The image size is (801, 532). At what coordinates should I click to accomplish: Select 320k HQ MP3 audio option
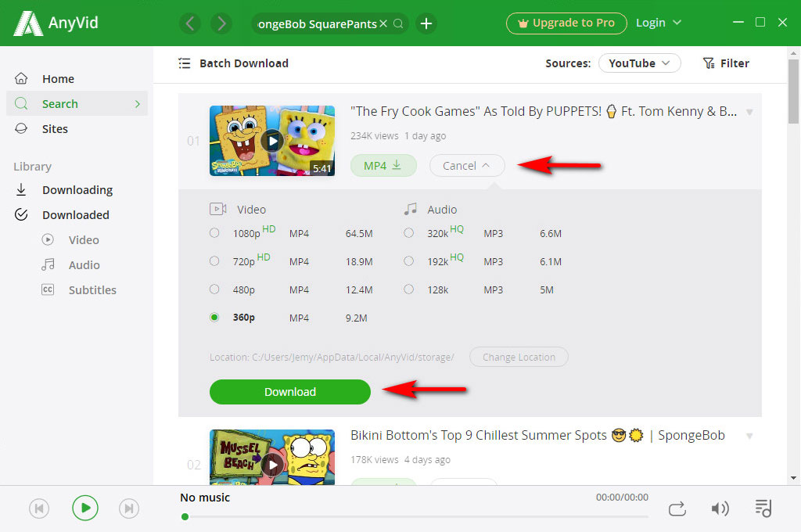pos(408,233)
